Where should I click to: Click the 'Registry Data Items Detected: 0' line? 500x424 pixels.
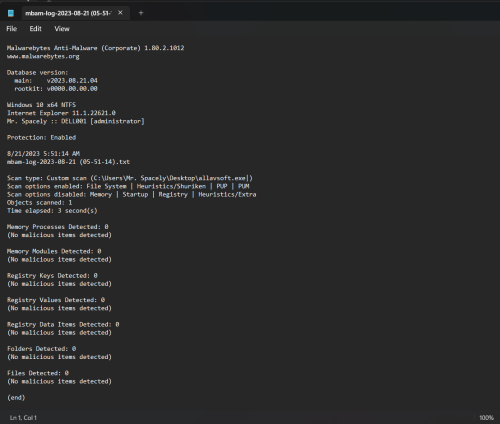[x=63, y=324]
